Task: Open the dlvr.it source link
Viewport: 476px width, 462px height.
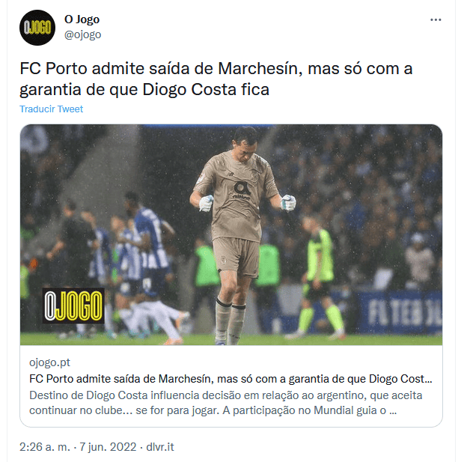Action: pyautogui.click(x=160, y=447)
